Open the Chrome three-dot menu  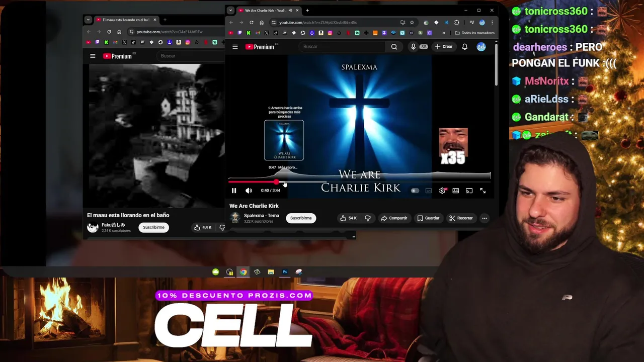(492, 23)
